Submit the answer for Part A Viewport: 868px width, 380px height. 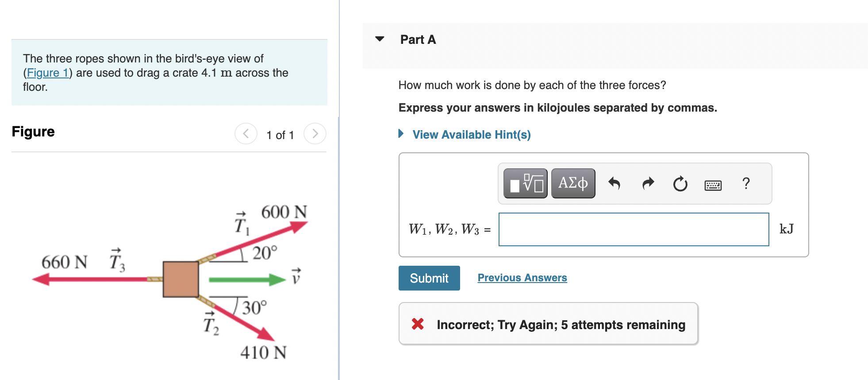tap(429, 278)
